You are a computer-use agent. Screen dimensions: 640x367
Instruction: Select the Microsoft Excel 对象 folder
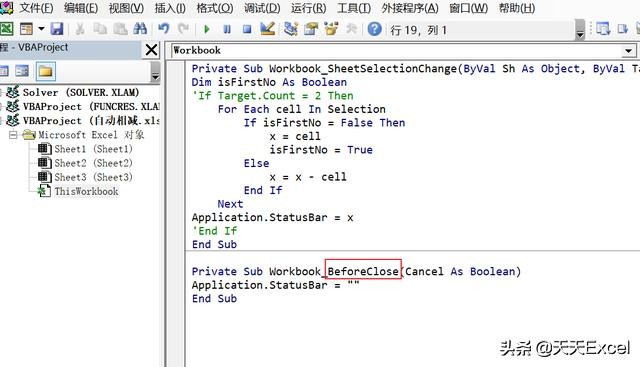91,135
